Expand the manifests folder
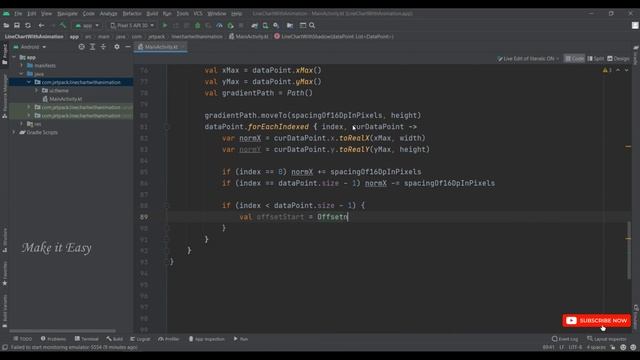 click(x=22, y=65)
